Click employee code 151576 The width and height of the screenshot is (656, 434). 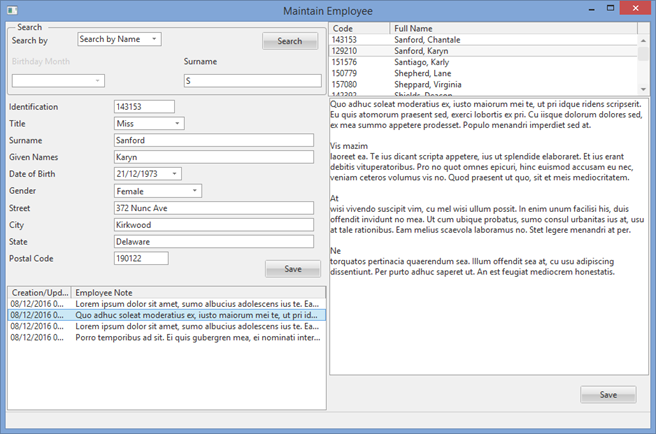tap(344, 62)
